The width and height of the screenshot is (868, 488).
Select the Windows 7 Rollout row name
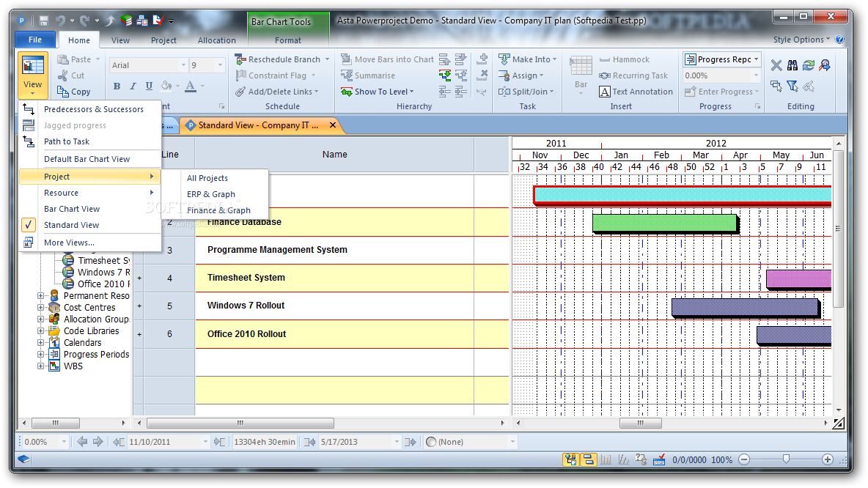pyautogui.click(x=246, y=306)
